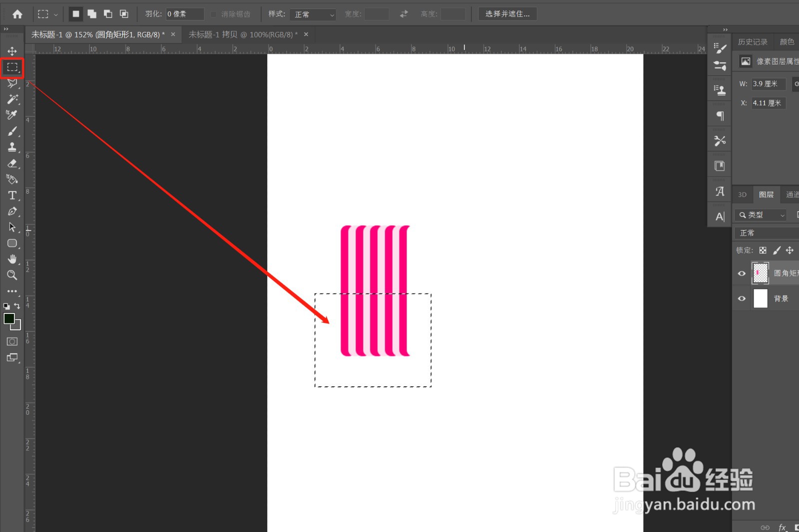
Task: Choose Subtract from Selection mode
Action: 108,14
